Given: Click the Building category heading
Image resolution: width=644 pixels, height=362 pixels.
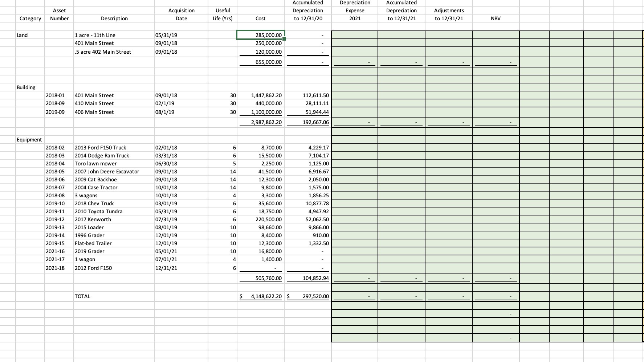Looking at the screenshot, I should [26, 87].
